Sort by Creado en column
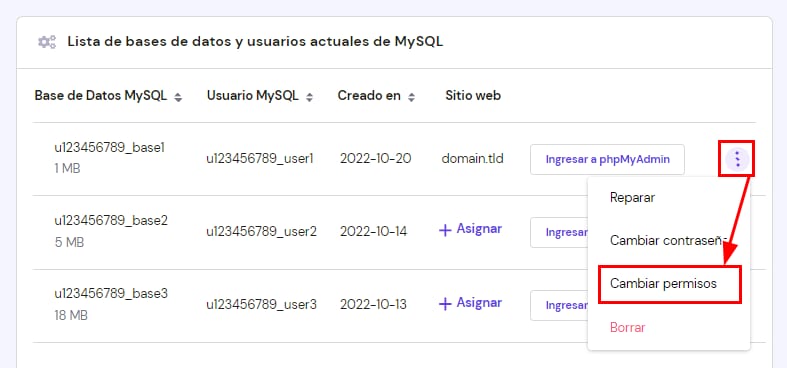Screen dimensions: 787x368 click(411, 98)
